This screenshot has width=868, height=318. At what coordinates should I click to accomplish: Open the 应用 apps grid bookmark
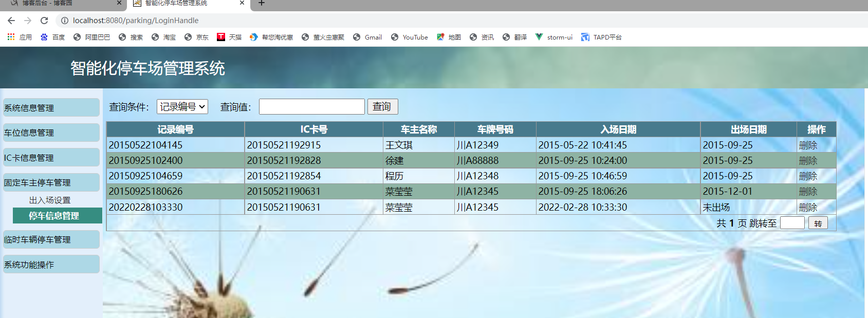[20, 37]
